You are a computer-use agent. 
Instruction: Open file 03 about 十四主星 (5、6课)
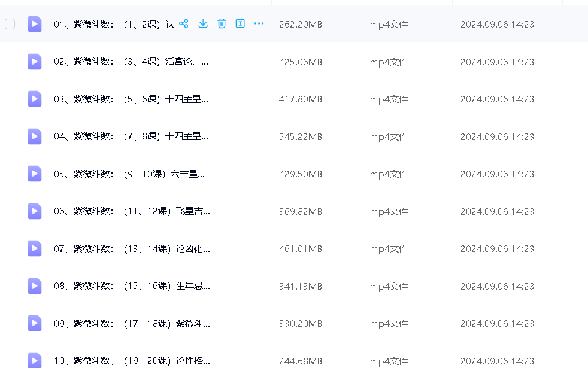[x=131, y=99]
